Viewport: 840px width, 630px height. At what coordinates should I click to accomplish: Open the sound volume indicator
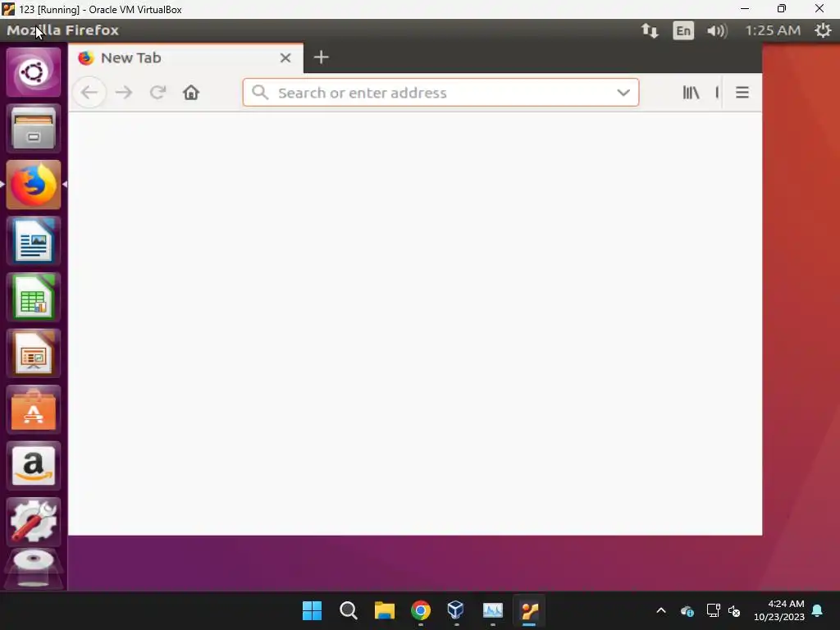tap(717, 30)
